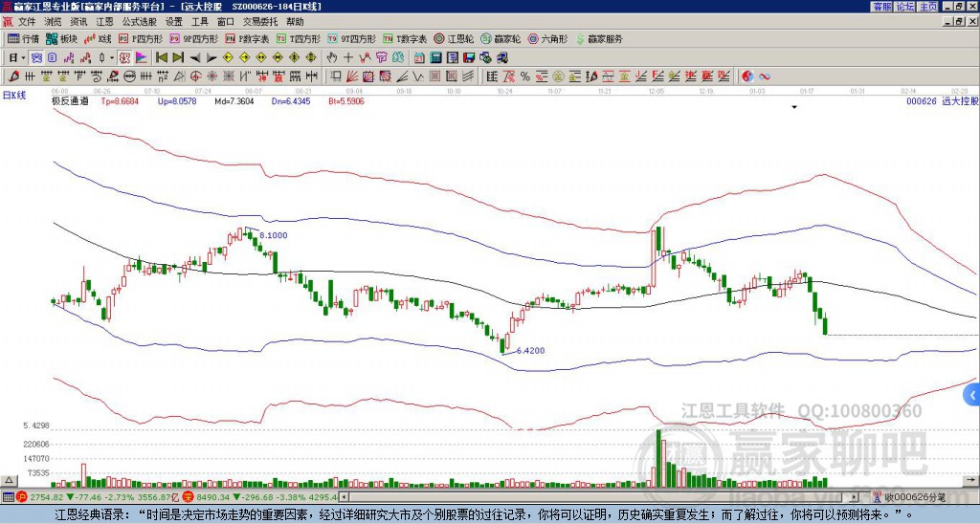Click the grid icon in status bar
980x524 pixels.
coord(8,497)
